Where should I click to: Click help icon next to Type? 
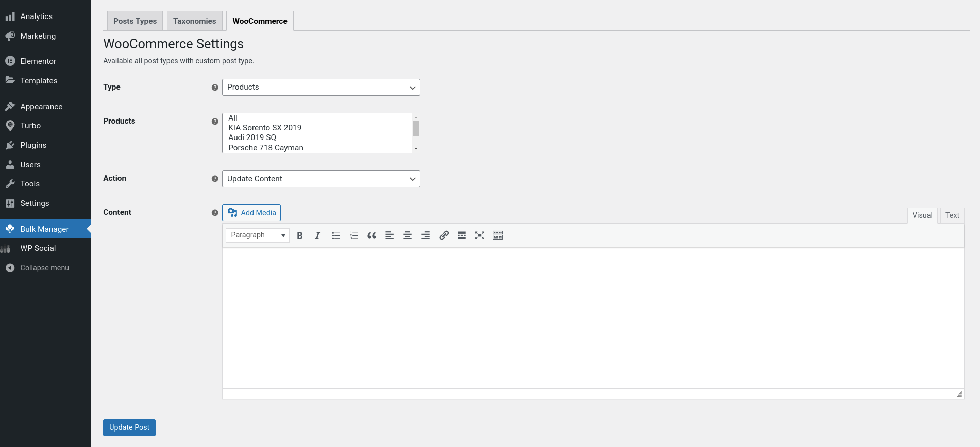(215, 88)
